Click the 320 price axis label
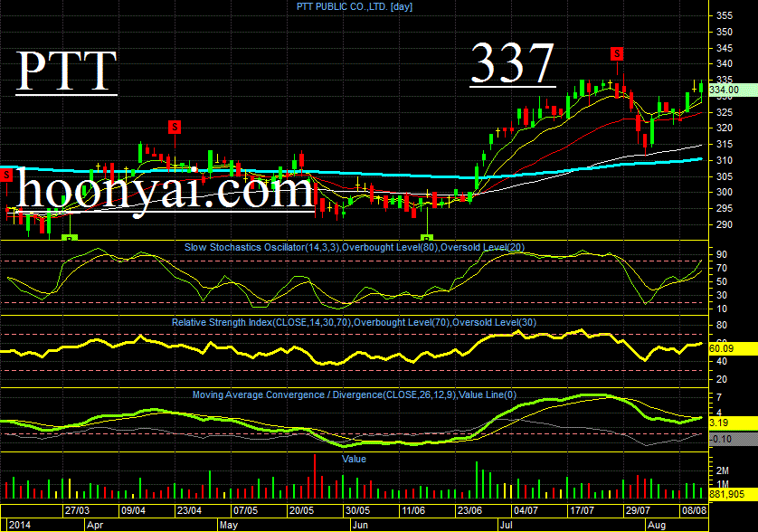The height and width of the screenshot is (532, 758). pos(725,128)
